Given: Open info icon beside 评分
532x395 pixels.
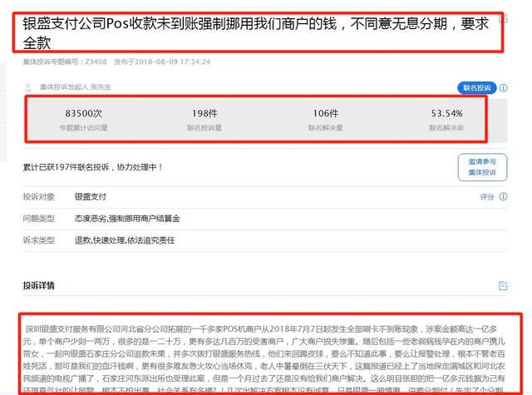Looking at the screenshot, I should coord(504,196).
